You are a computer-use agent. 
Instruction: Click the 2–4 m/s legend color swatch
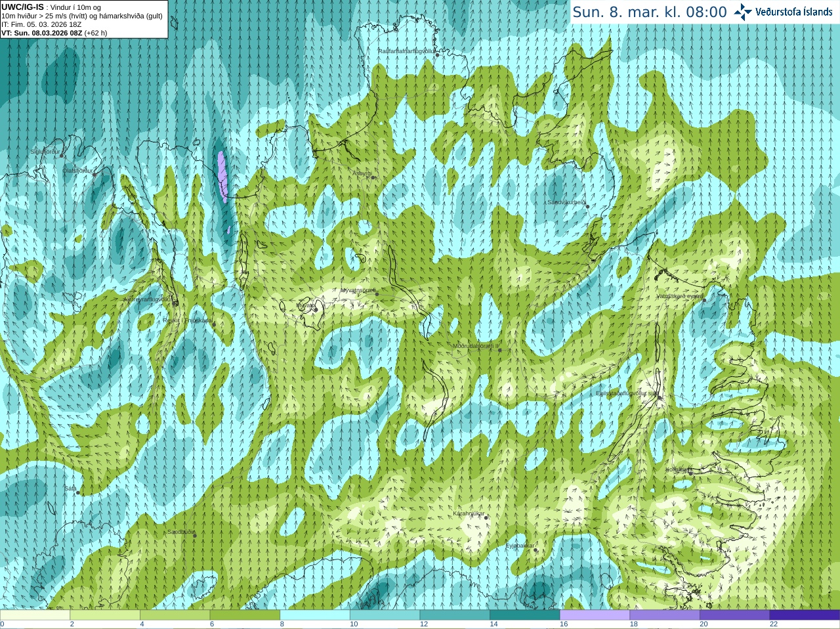[105, 615]
